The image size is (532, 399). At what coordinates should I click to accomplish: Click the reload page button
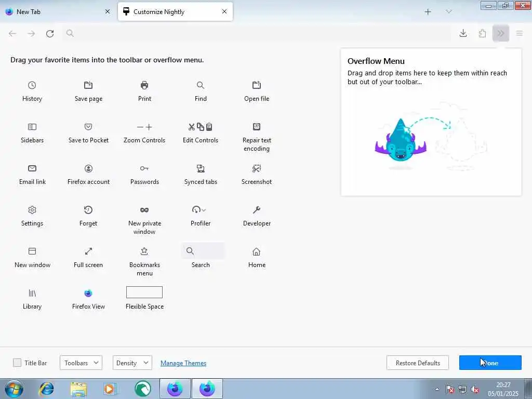pyautogui.click(x=50, y=33)
